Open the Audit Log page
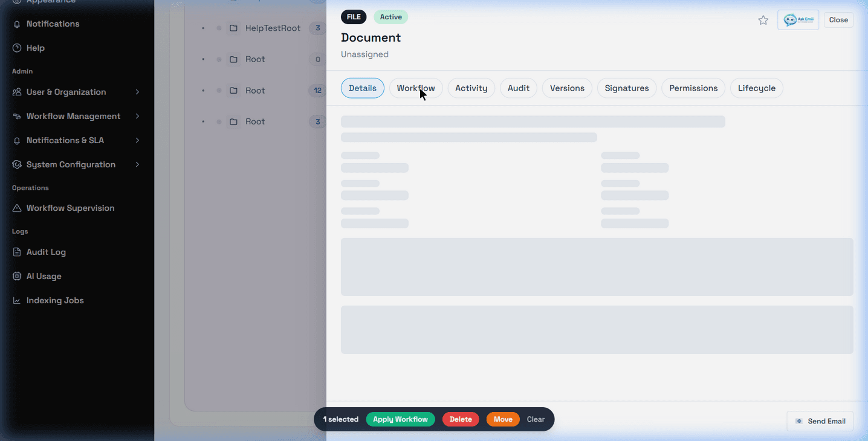This screenshot has height=441, width=868. click(46, 253)
